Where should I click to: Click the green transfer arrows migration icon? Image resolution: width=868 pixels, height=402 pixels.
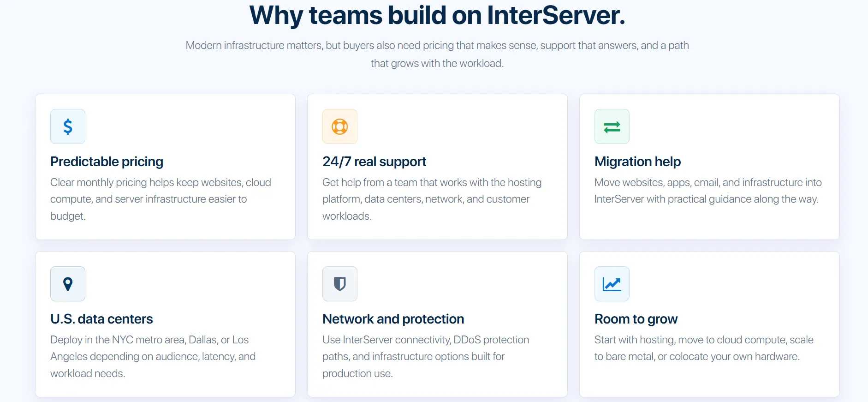[x=612, y=126]
